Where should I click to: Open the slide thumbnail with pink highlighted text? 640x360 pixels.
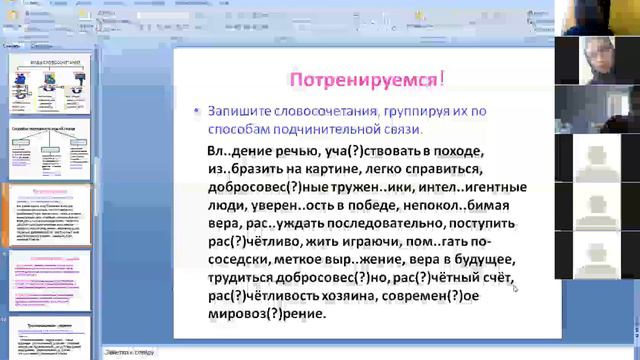point(50,281)
